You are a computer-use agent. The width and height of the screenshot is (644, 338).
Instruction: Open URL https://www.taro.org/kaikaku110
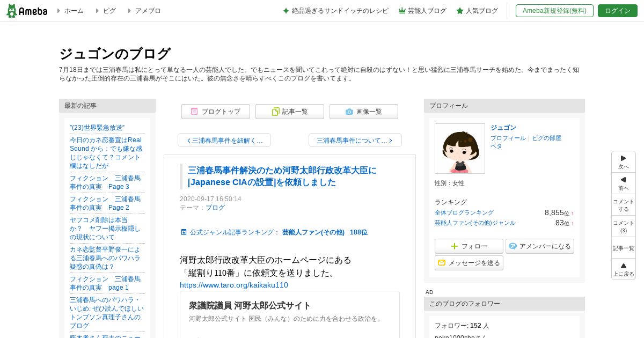click(234, 285)
